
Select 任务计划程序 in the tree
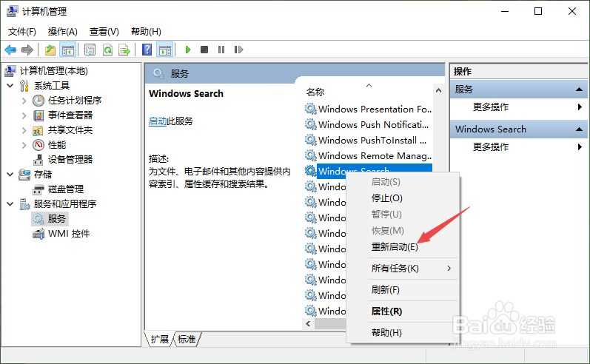pyautogui.click(x=75, y=101)
